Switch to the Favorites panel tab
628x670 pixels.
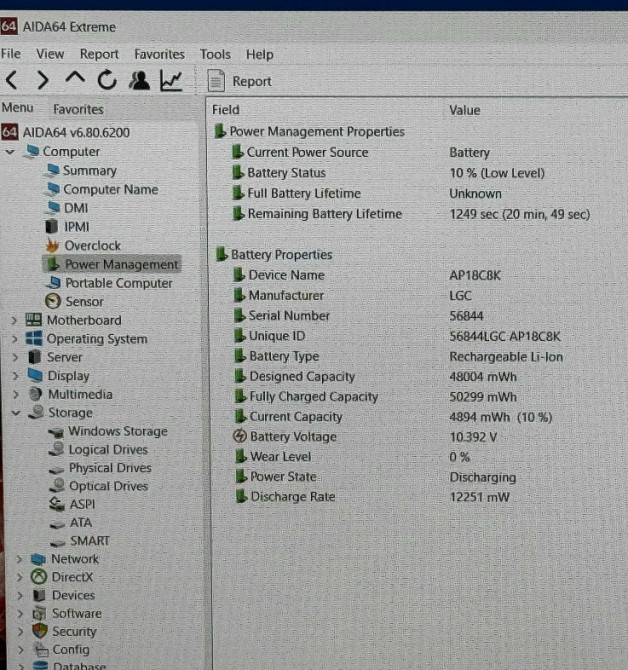point(78,109)
